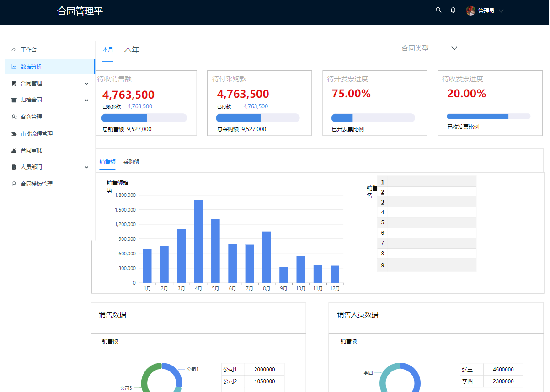Image resolution: width=550 pixels, height=392 pixels.
Task: Expand the 归档合同 submenu chevron
Action: click(x=87, y=100)
